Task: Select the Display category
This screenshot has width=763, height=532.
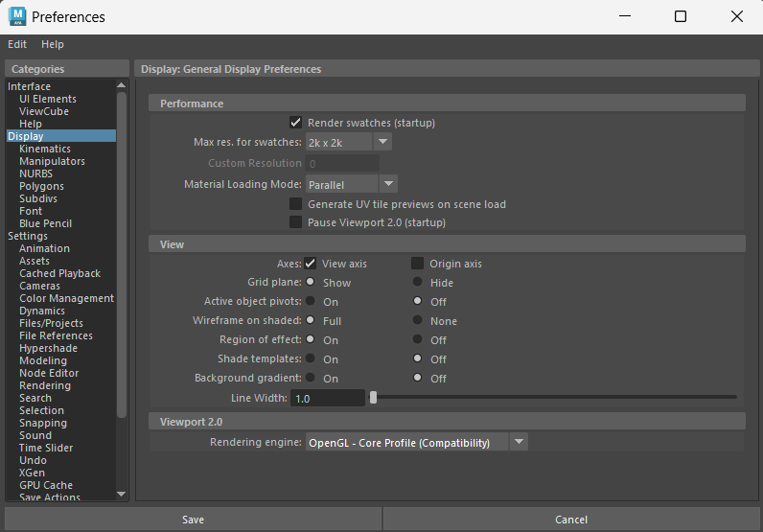Action: click(x=61, y=136)
